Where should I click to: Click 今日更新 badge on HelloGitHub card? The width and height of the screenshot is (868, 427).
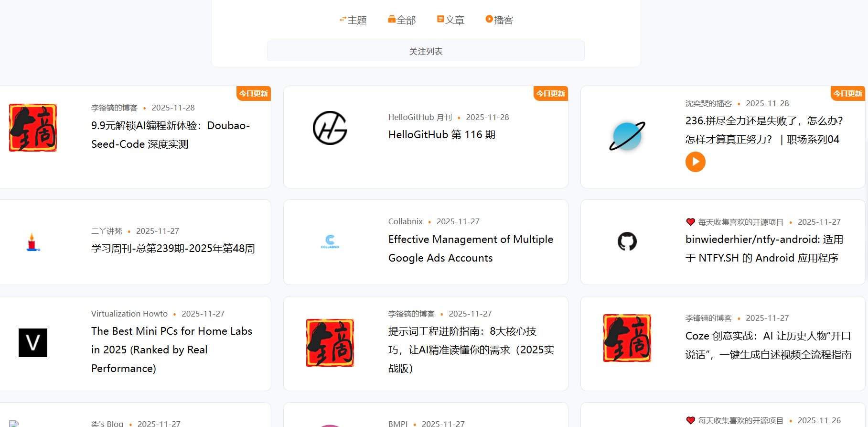point(550,94)
